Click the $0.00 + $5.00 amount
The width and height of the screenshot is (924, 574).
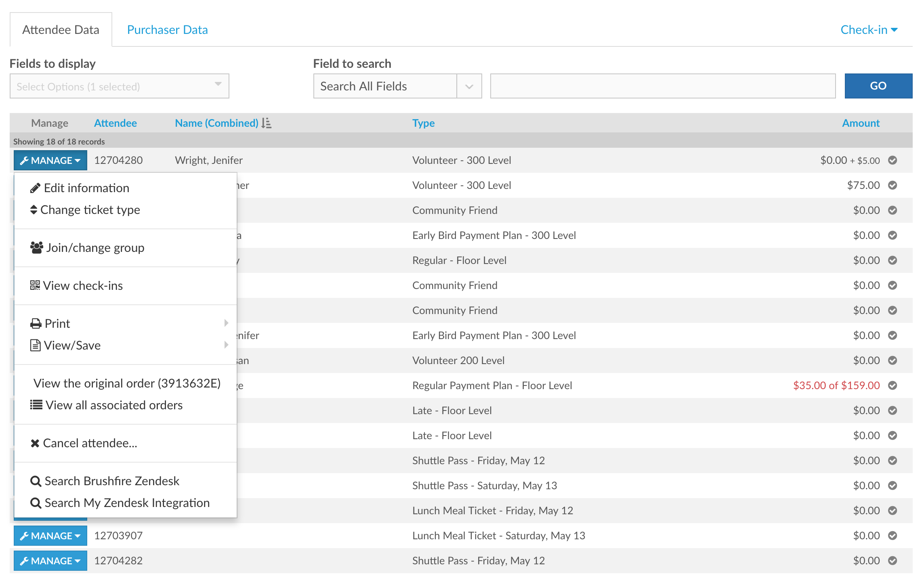click(x=850, y=160)
